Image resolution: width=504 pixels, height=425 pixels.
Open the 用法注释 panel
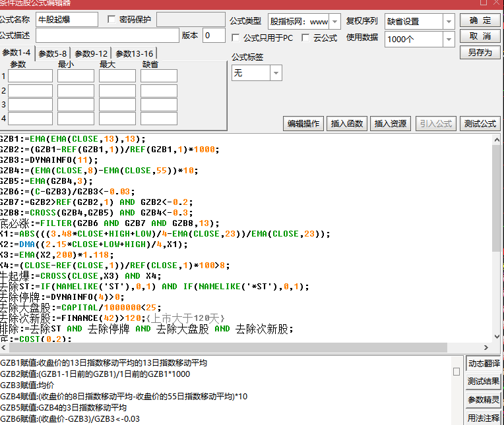point(484,418)
